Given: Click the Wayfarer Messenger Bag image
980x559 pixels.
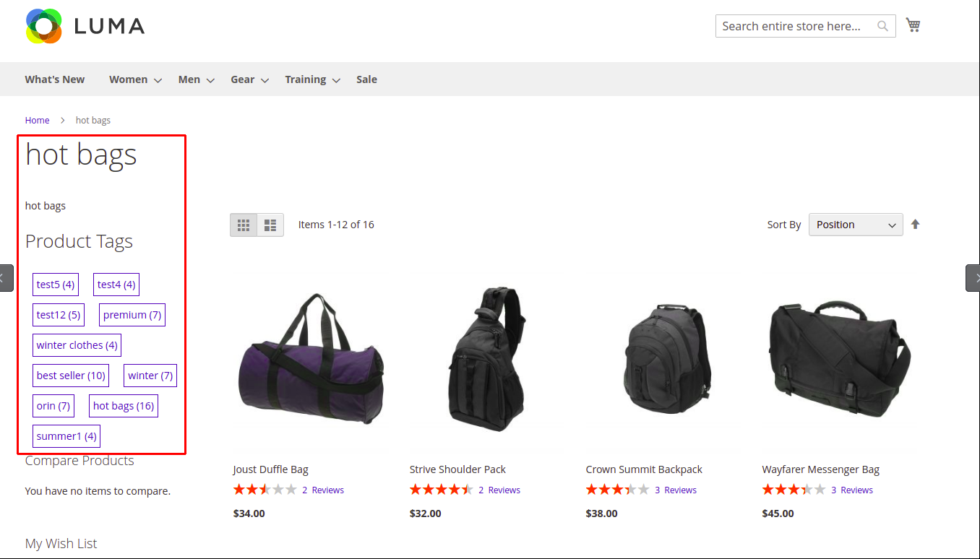Looking at the screenshot, I should click(x=840, y=359).
